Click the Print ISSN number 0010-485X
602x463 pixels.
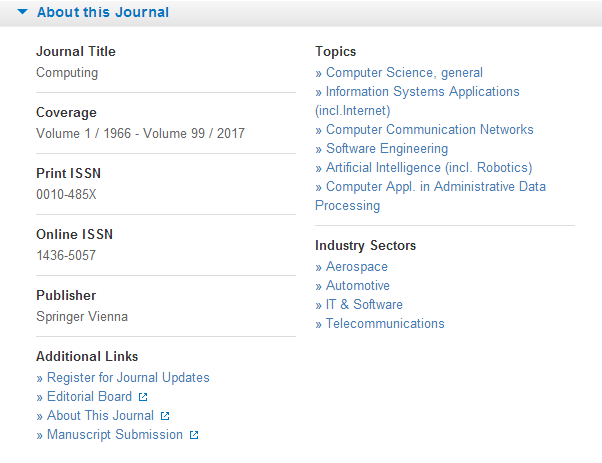coord(68,193)
